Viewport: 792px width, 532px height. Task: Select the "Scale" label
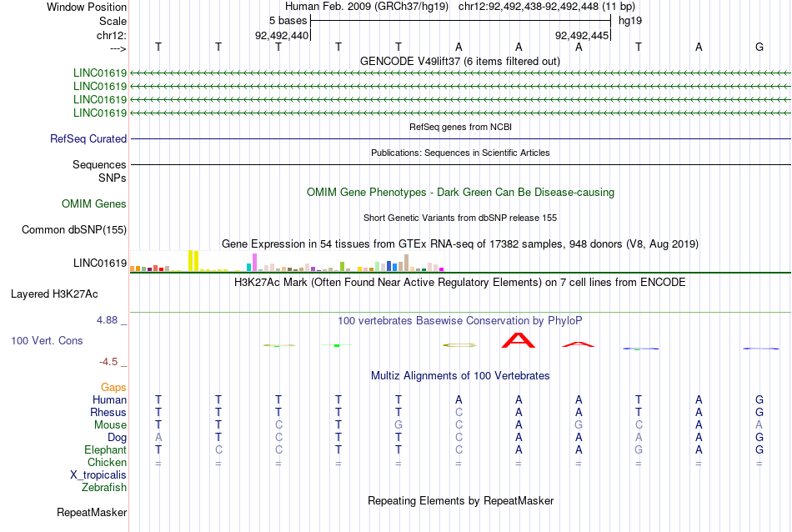[113, 21]
